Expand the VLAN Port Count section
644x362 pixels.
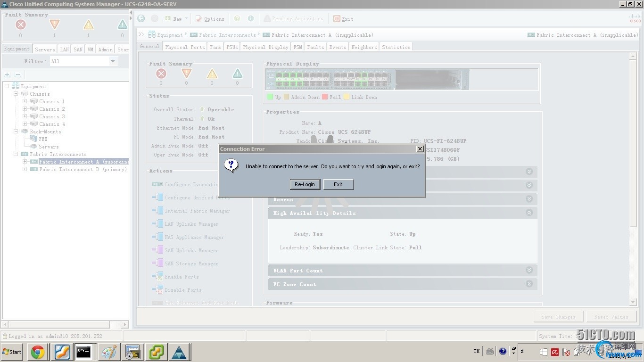click(529, 270)
